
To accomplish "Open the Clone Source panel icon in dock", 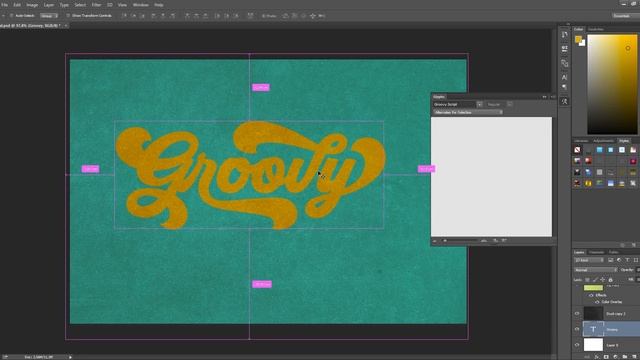I will [x=564, y=63].
